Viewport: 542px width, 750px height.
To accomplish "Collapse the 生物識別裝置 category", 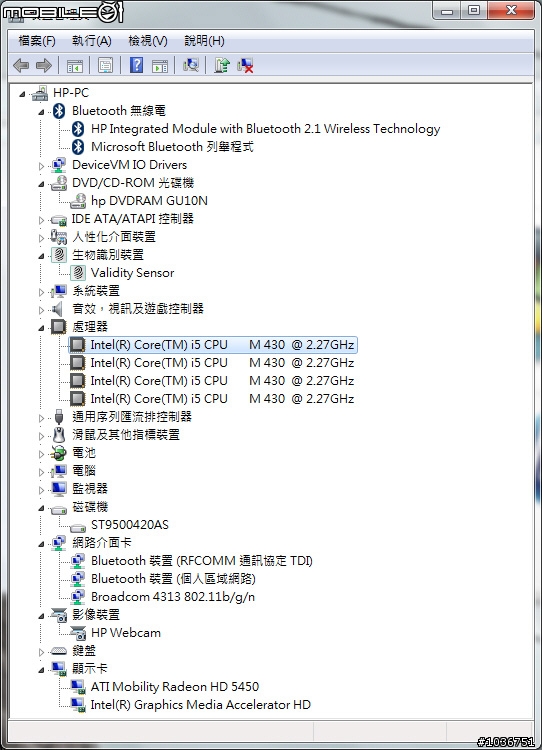I will point(41,256).
